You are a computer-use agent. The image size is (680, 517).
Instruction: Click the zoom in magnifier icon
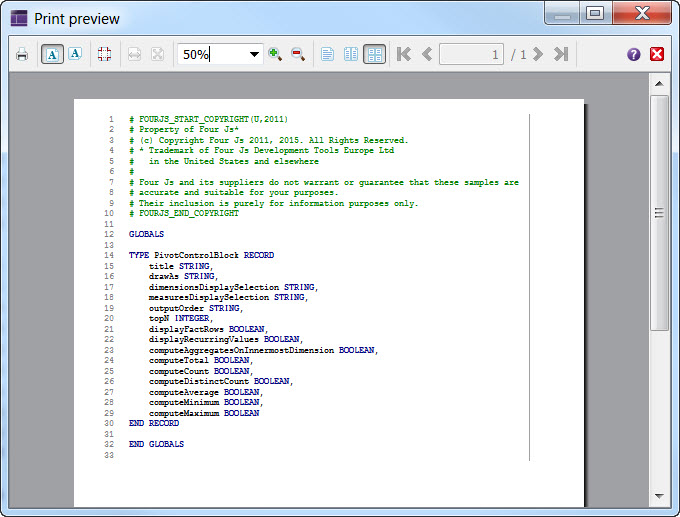click(275, 54)
